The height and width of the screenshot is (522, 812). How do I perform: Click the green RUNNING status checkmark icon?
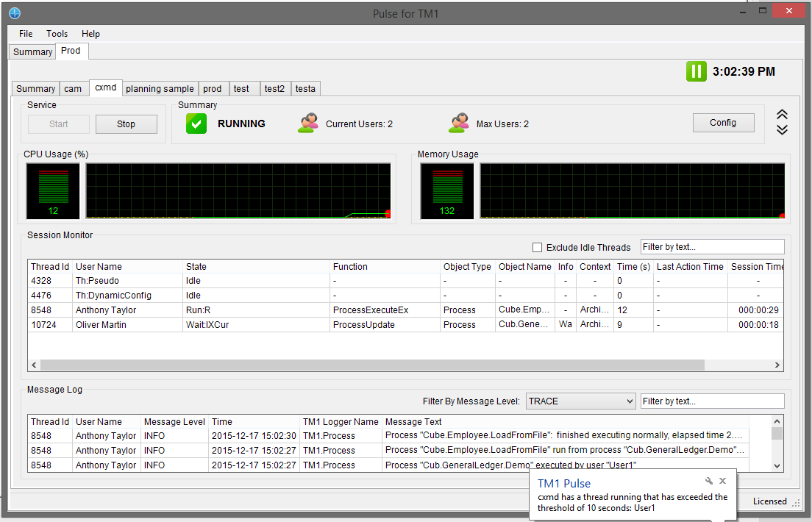click(x=196, y=124)
